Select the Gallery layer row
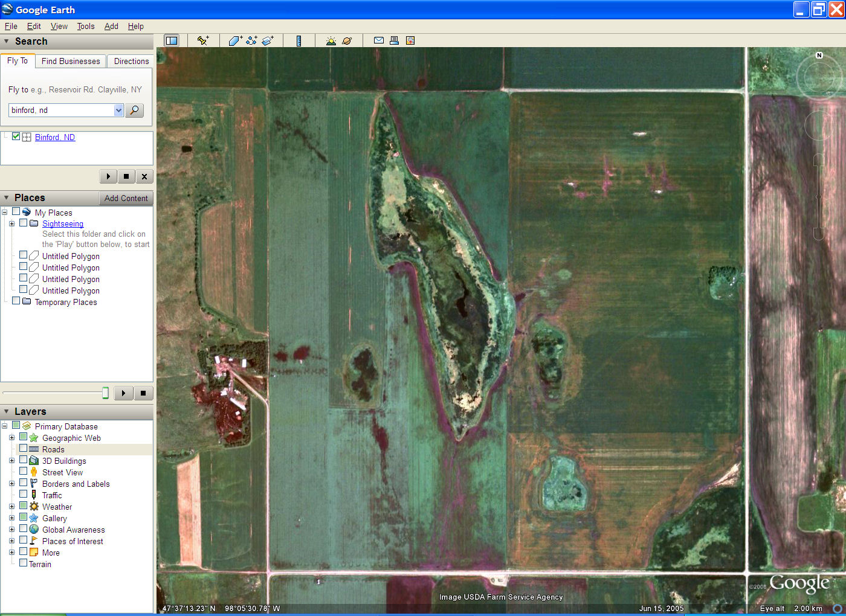The image size is (846, 616). click(x=54, y=518)
